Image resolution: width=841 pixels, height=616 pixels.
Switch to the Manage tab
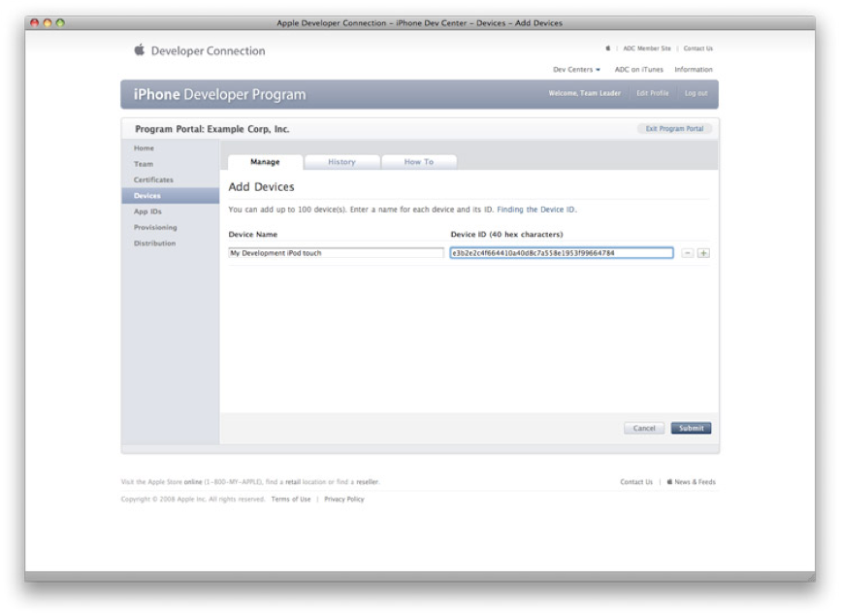(265, 162)
